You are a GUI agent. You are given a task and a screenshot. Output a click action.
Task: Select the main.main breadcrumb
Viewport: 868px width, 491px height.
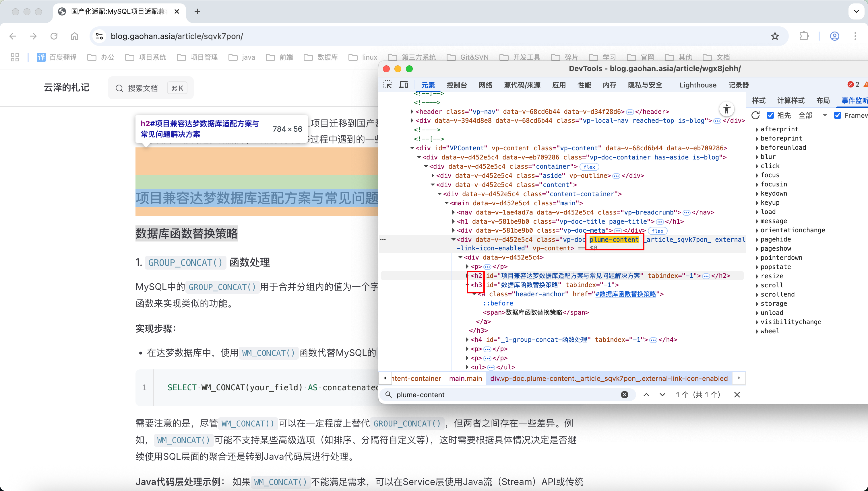coord(465,378)
